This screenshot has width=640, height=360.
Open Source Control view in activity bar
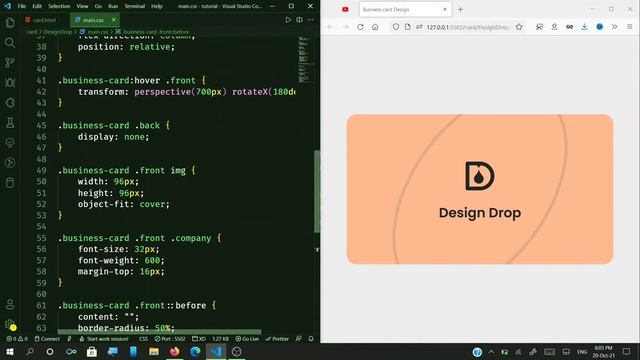click(10, 62)
